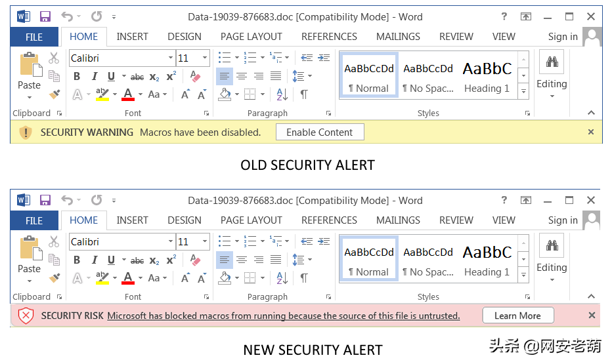Toggle Align Right in the top window
612x364 pixels.
[259, 76]
